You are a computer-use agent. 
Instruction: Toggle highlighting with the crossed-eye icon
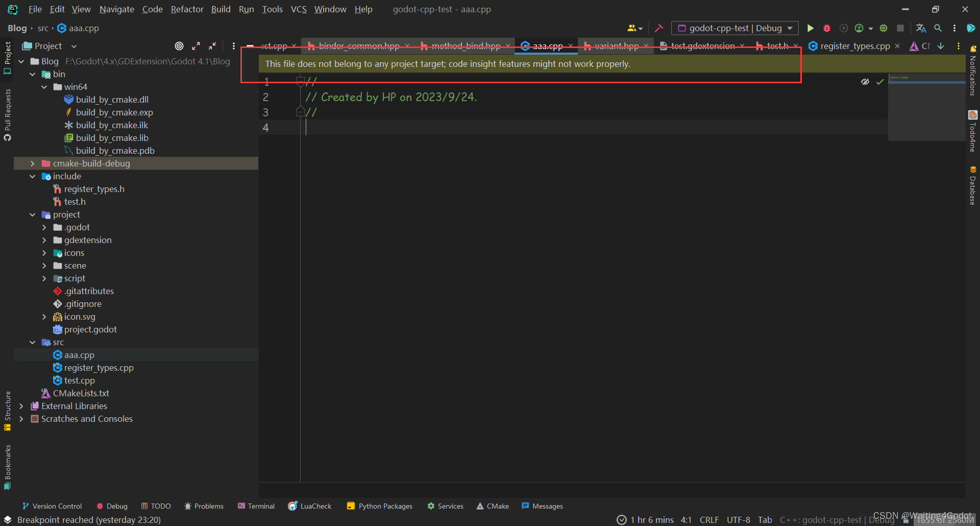[865, 82]
